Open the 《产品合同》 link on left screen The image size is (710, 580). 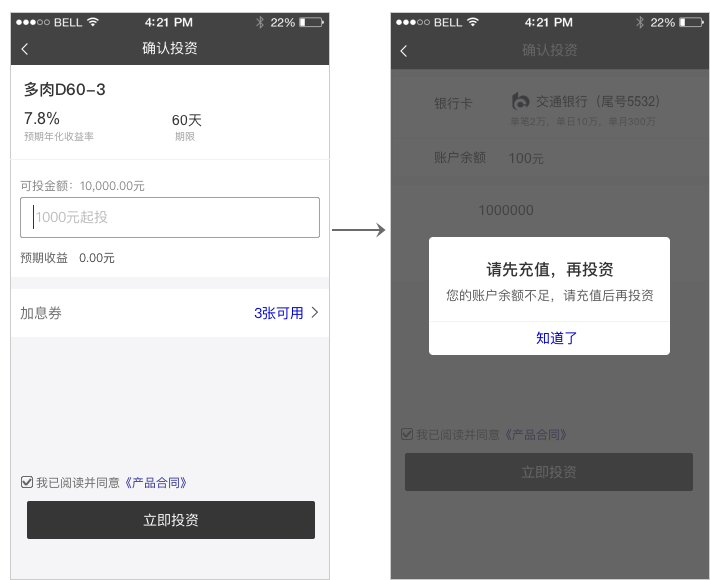click(x=154, y=483)
